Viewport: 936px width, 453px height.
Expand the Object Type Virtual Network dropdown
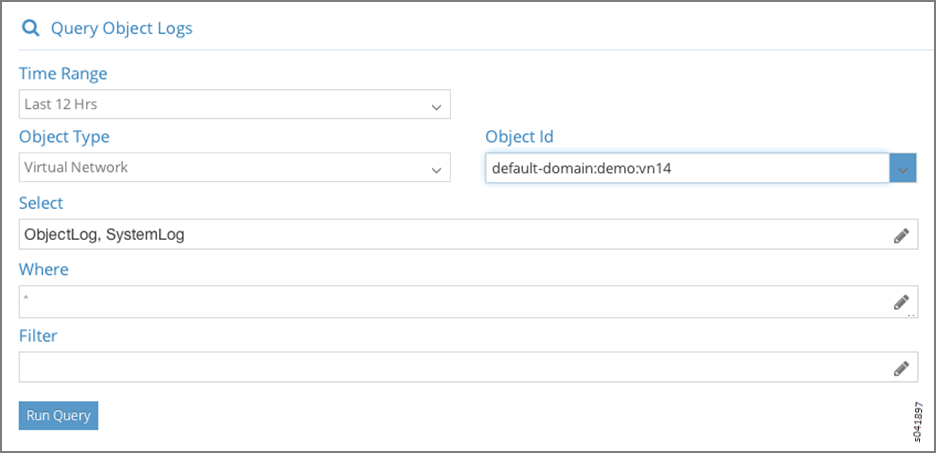234,168
